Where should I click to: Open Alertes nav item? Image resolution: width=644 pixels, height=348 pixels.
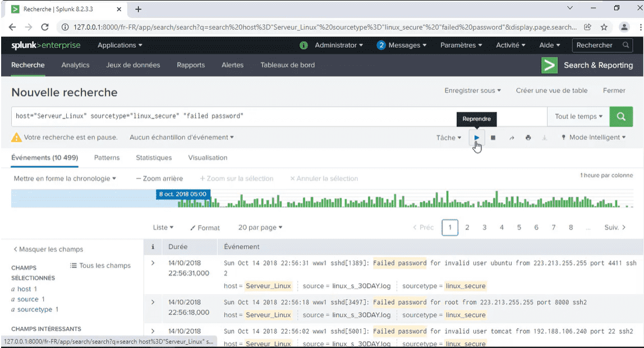click(x=232, y=65)
